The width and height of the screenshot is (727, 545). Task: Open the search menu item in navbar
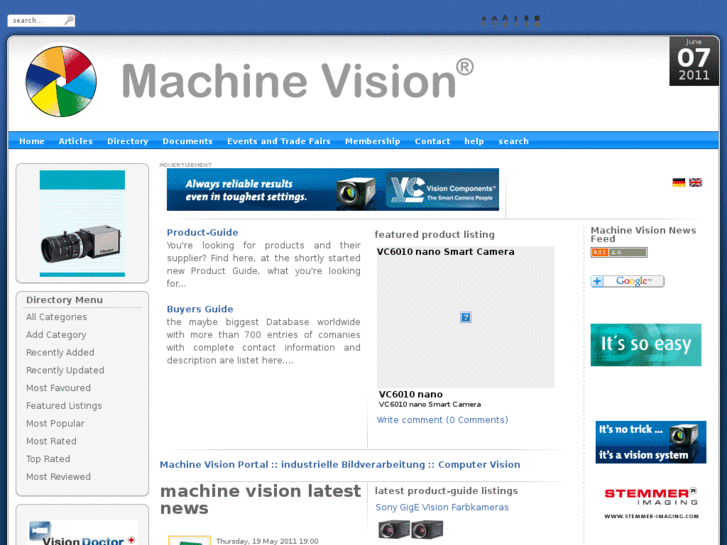(x=513, y=141)
